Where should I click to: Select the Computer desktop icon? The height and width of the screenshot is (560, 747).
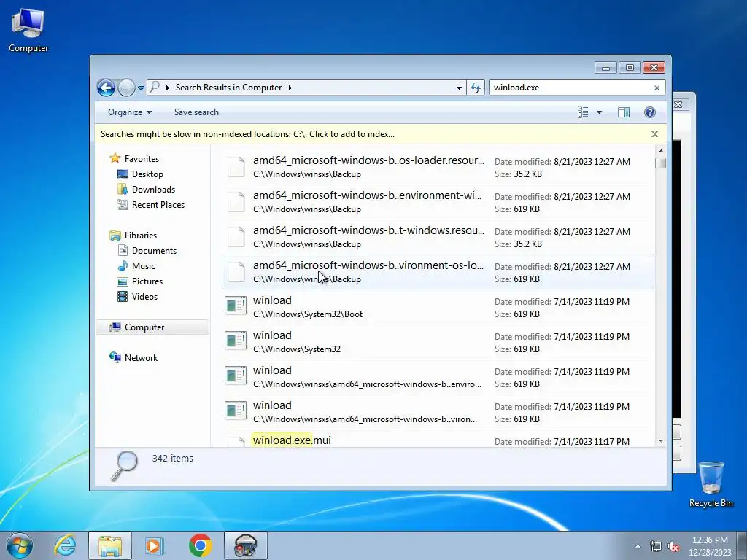(x=28, y=31)
